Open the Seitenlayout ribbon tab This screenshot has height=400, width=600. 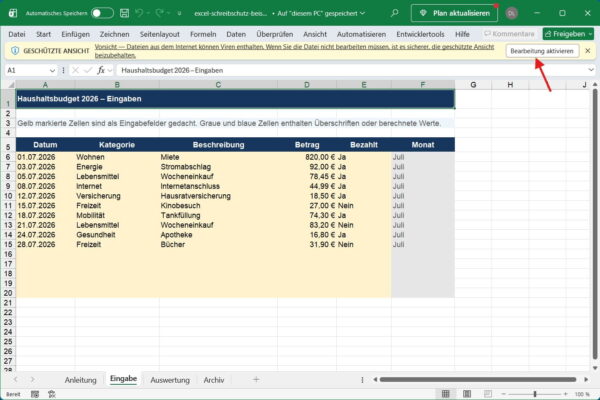click(x=160, y=34)
